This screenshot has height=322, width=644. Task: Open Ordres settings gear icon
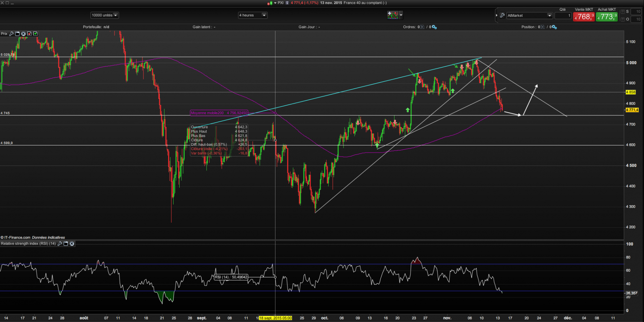[x=434, y=27]
